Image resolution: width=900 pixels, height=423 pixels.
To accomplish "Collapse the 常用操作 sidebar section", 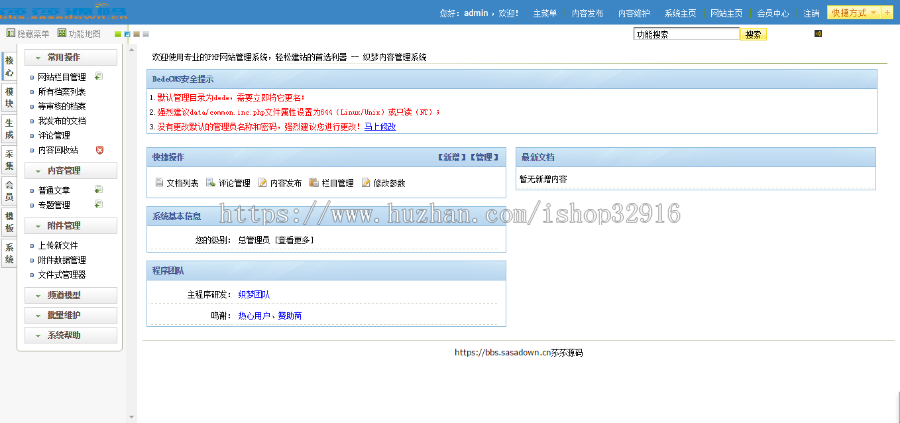I will (71, 58).
